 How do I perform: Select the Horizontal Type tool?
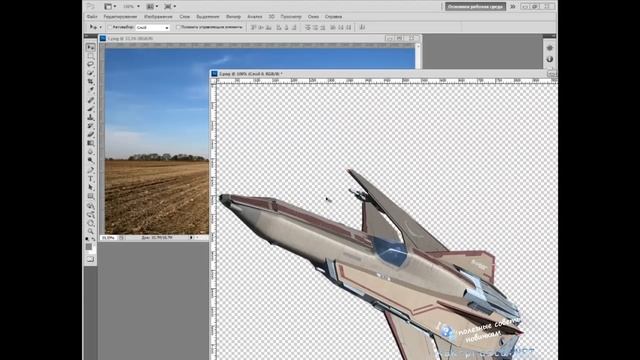point(90,178)
